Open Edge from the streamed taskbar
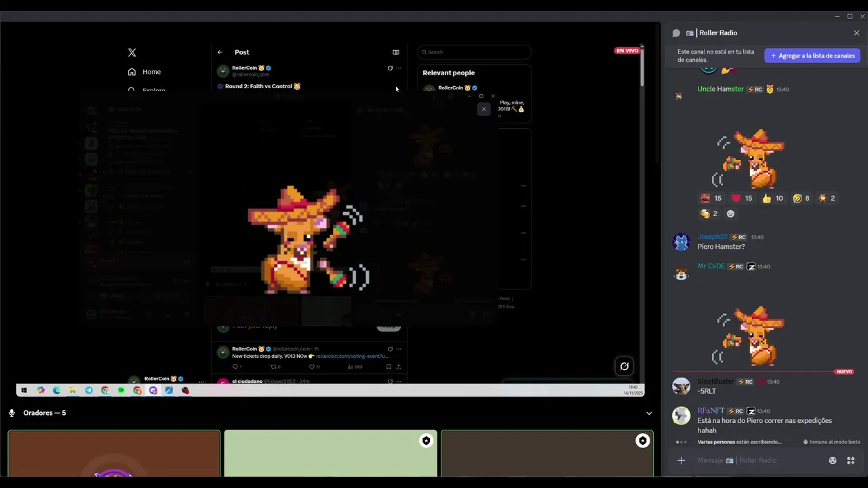 (x=56, y=390)
